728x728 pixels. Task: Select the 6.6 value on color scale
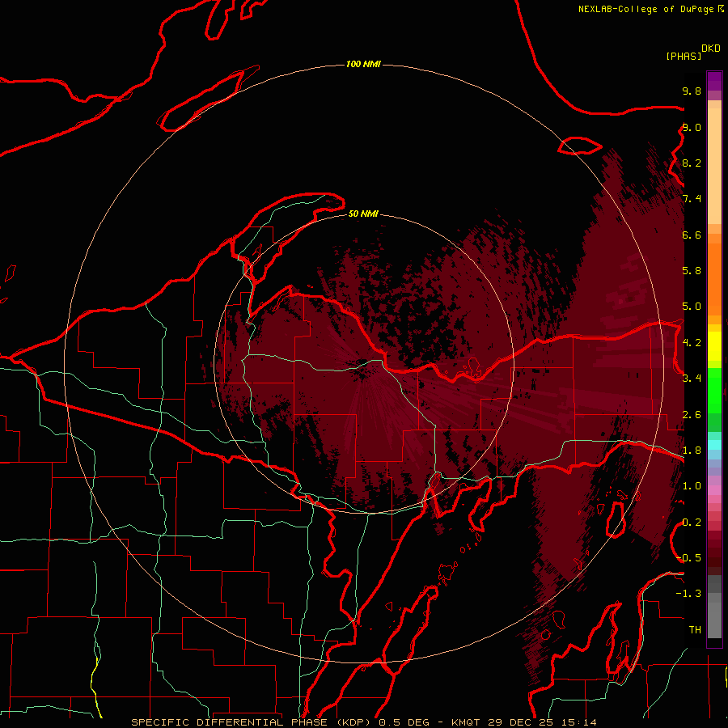(x=692, y=235)
